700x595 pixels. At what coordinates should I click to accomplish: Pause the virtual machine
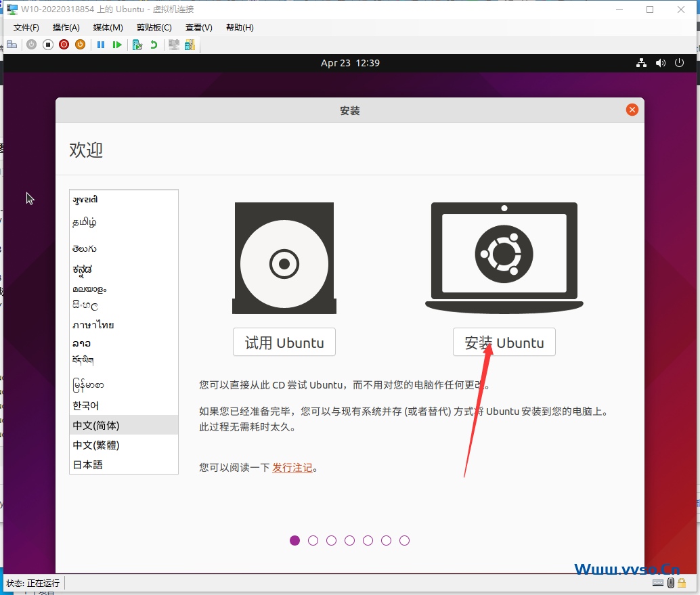coord(100,44)
